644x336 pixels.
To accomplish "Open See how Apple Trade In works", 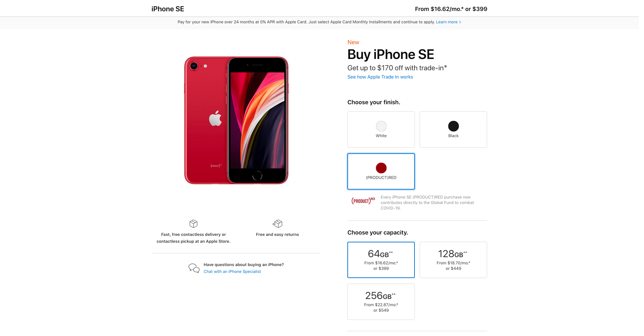I will (x=380, y=77).
